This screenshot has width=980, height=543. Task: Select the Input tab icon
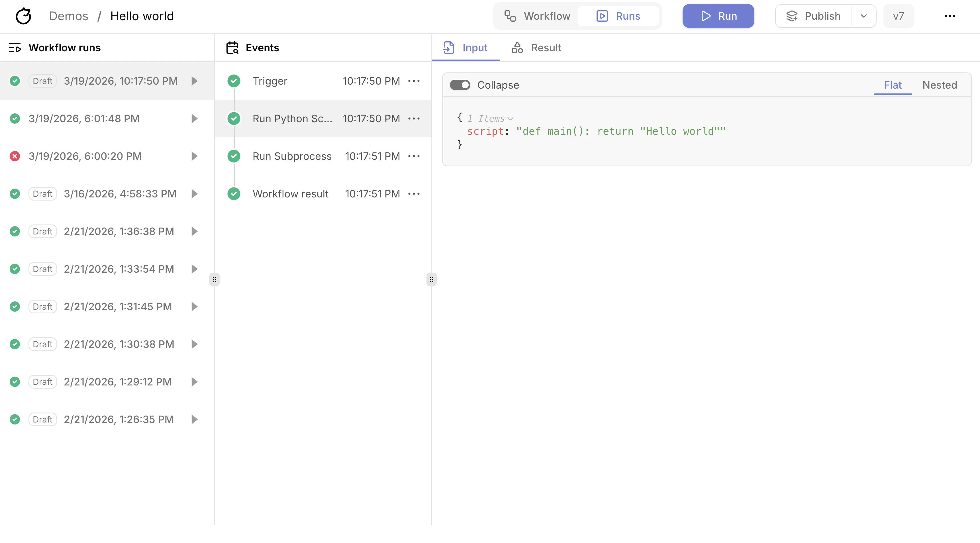click(450, 47)
